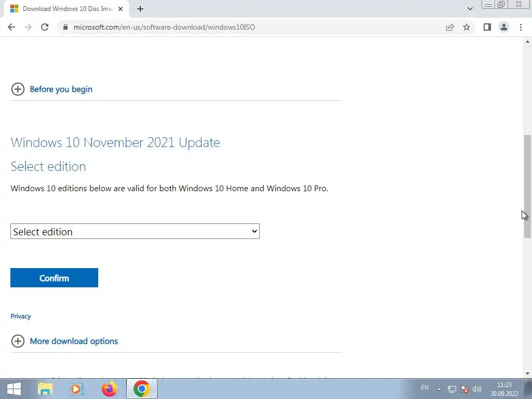This screenshot has width=532, height=399.
Task: Open Firefox from the taskbar
Action: [x=109, y=389]
